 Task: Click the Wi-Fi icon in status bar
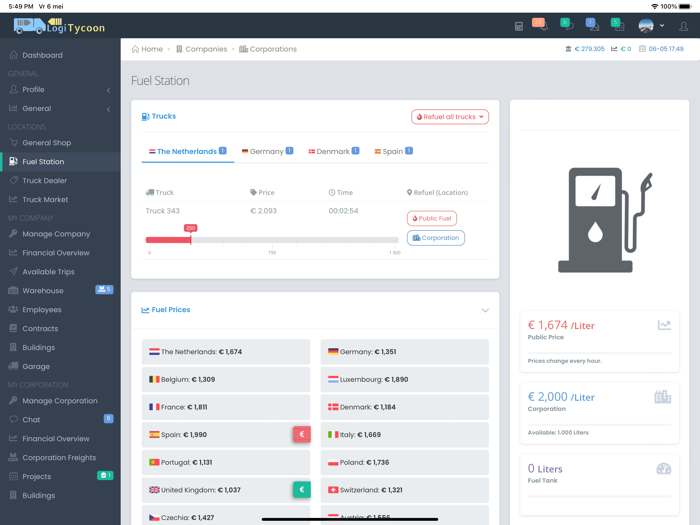[654, 6]
